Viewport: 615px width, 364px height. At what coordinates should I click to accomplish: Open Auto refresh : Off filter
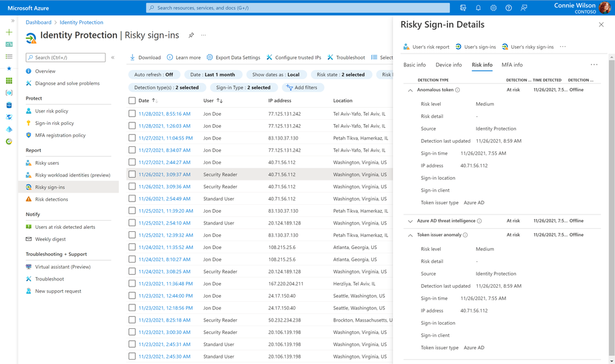(154, 74)
